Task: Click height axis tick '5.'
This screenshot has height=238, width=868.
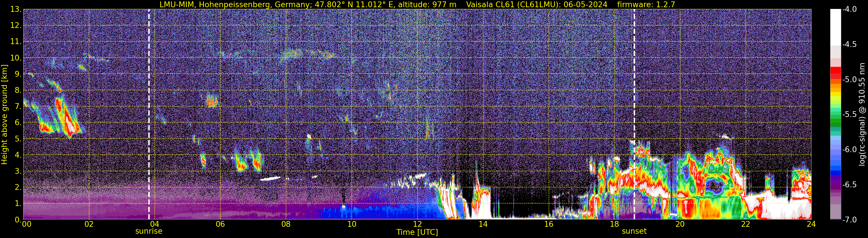Action: (x=18, y=139)
